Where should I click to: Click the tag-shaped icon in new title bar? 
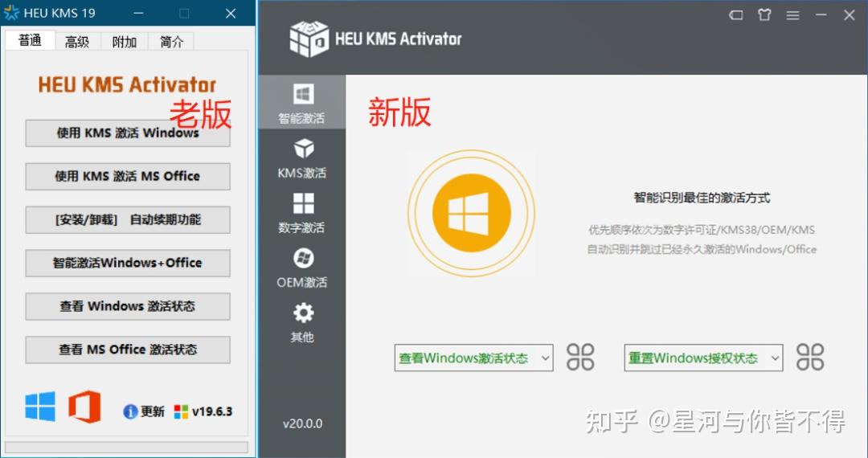click(735, 15)
